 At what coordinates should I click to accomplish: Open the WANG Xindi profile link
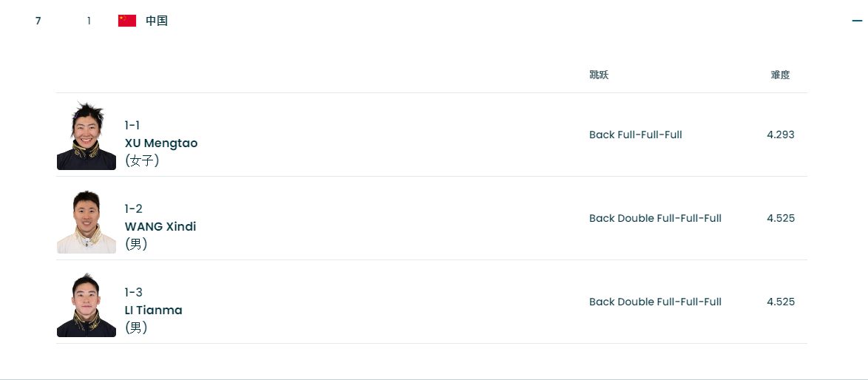coord(160,226)
